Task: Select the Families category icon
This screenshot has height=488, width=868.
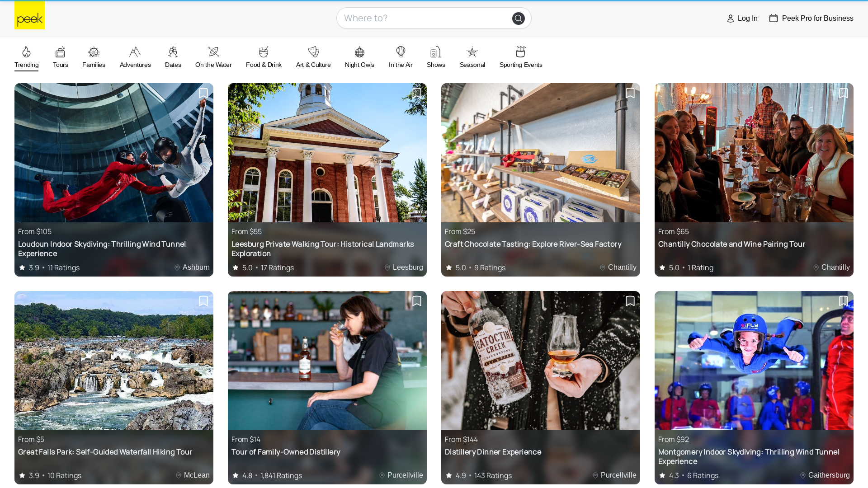Action: tap(94, 52)
